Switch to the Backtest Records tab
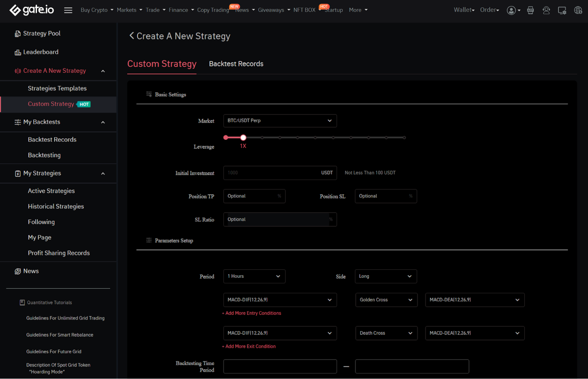Image resolution: width=588 pixels, height=379 pixels. point(236,64)
